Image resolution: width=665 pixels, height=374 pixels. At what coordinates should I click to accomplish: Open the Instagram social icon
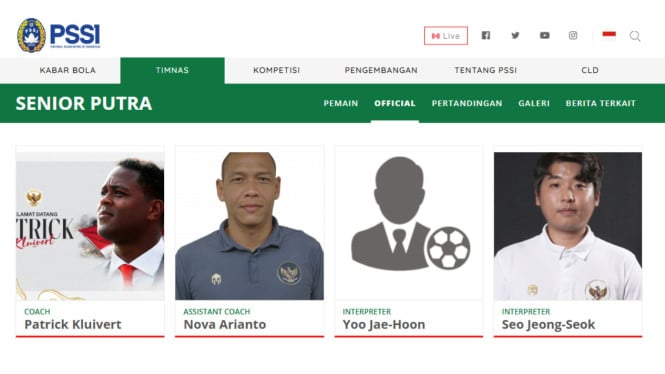[573, 36]
